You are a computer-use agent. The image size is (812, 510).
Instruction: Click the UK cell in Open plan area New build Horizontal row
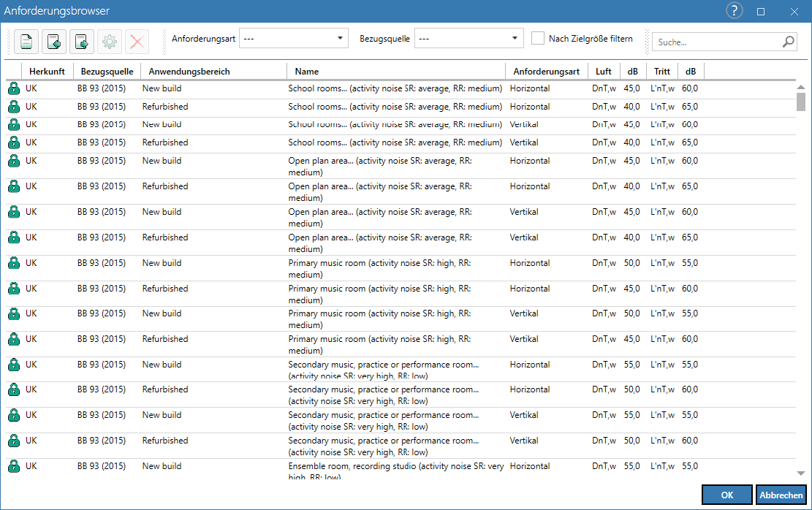(x=31, y=161)
